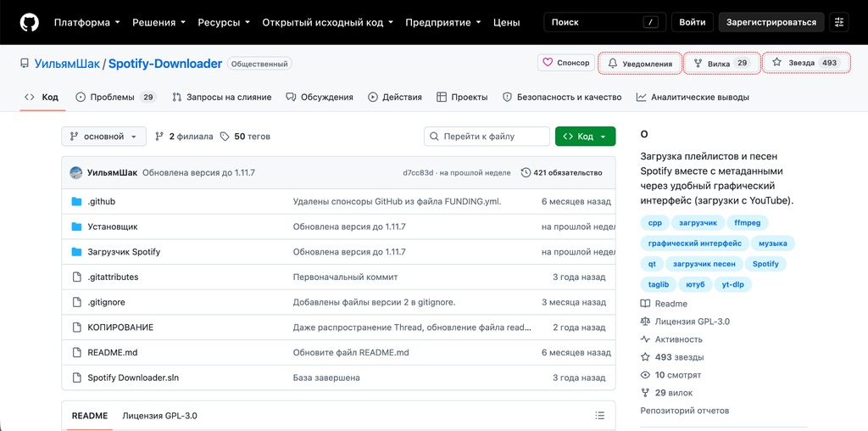The width and height of the screenshot is (868, 431).
Task: Click the fork icon on Вилка button
Action: tap(698, 63)
